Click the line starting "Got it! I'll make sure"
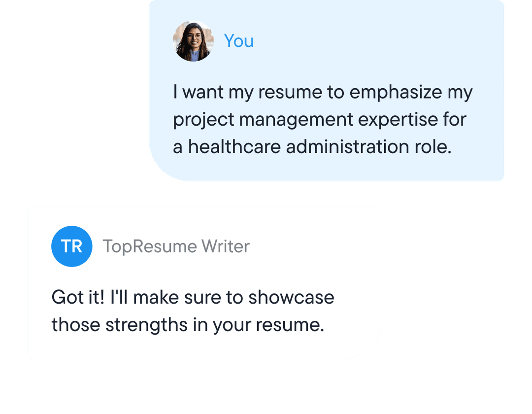The image size is (532, 414). pyautogui.click(x=193, y=298)
